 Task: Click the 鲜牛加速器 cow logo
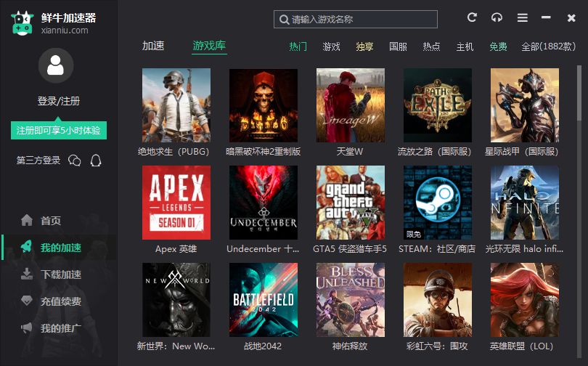tap(22, 23)
